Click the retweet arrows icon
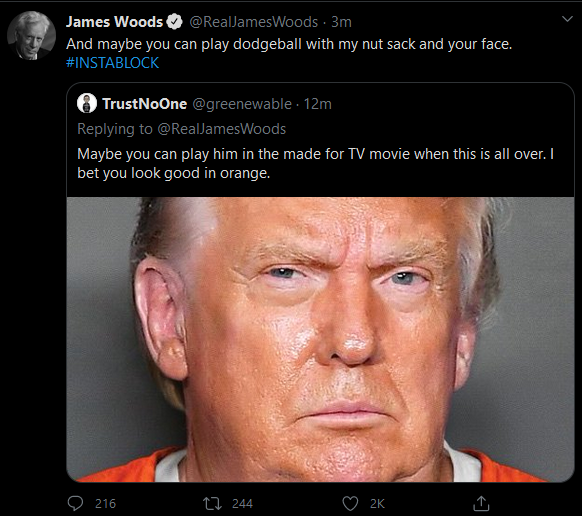This screenshot has width=582, height=516. tap(212, 504)
